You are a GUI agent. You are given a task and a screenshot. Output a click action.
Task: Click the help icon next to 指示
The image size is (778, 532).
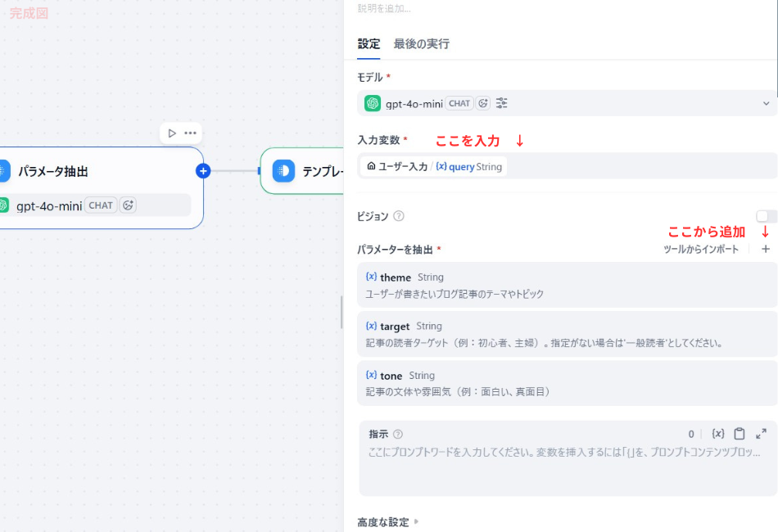pos(396,434)
